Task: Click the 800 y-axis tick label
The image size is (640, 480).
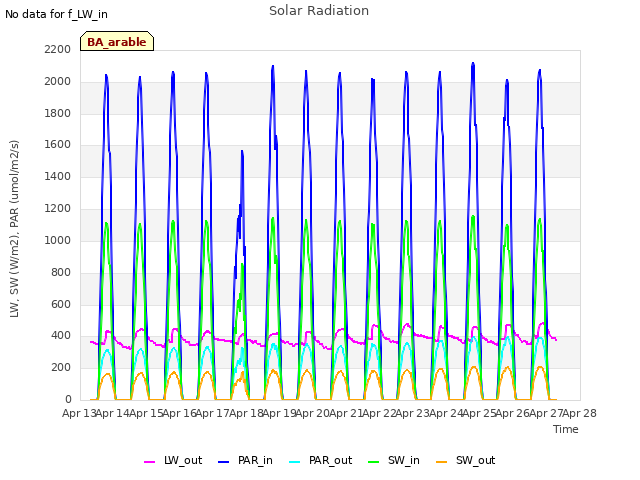Action: pyautogui.click(x=61, y=272)
